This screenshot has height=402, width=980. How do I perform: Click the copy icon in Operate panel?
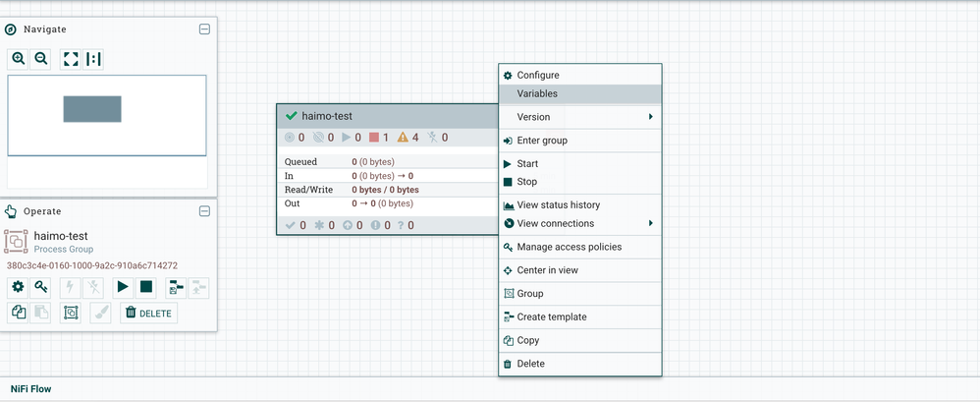point(18,313)
